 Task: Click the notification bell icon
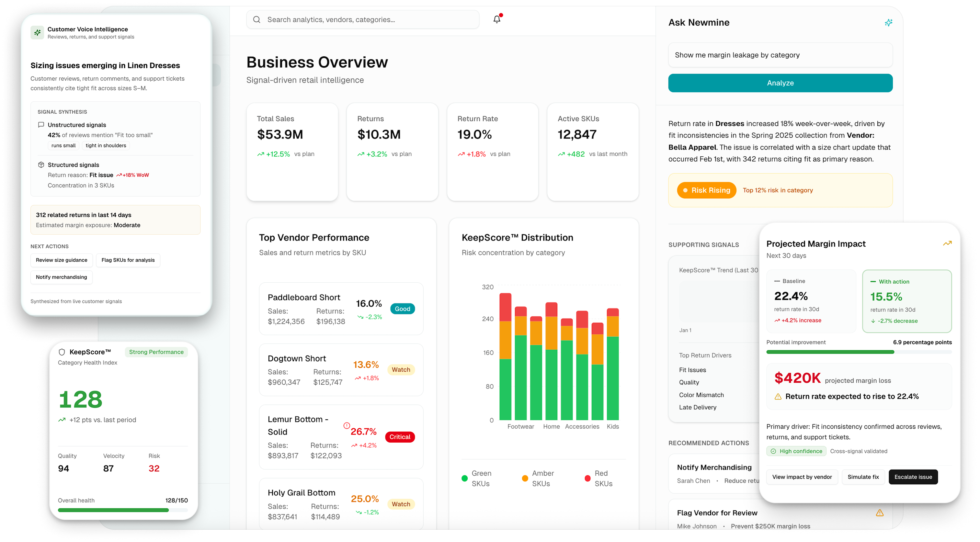[x=497, y=19]
